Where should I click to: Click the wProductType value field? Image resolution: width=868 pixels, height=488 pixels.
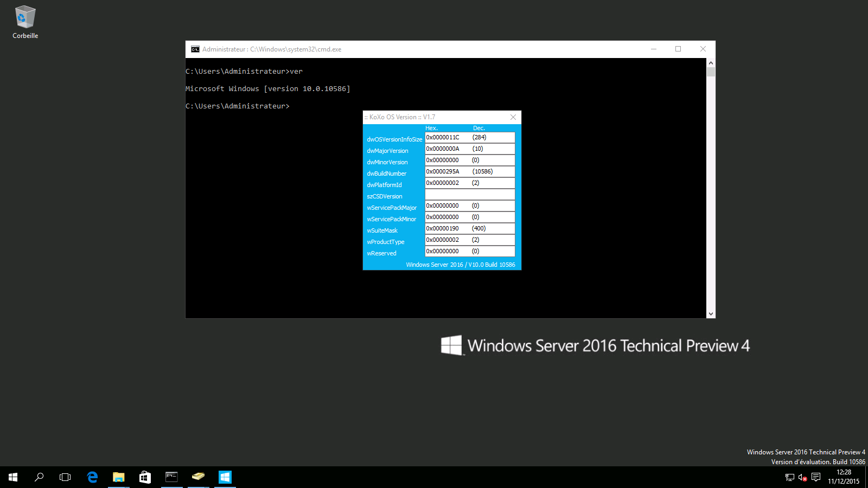coord(470,240)
